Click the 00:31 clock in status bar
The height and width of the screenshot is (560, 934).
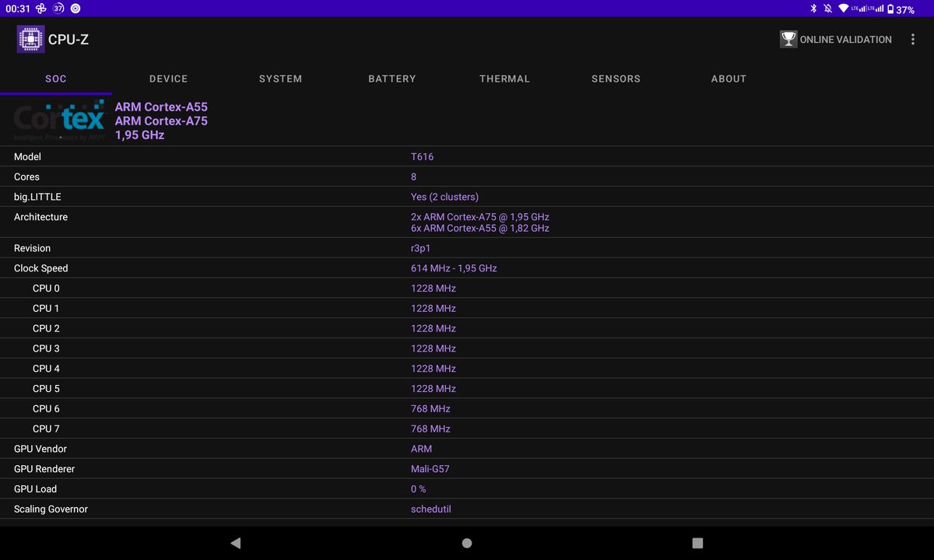[x=18, y=9]
